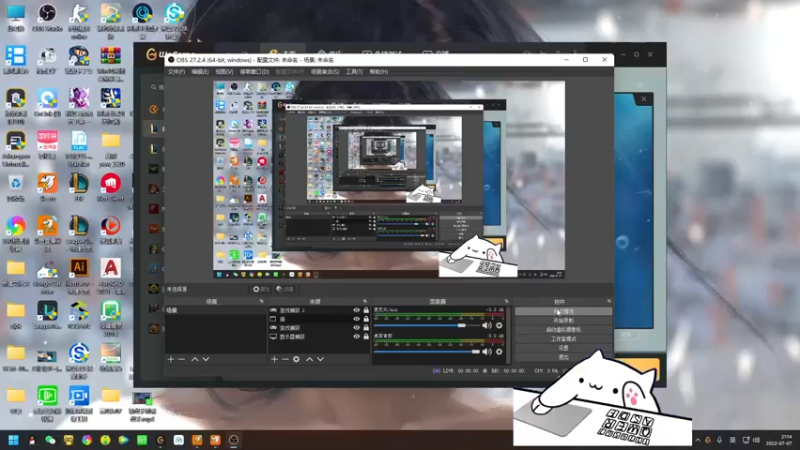
Task: Open the FLAC audio file on desktop
Action: (x=79, y=148)
